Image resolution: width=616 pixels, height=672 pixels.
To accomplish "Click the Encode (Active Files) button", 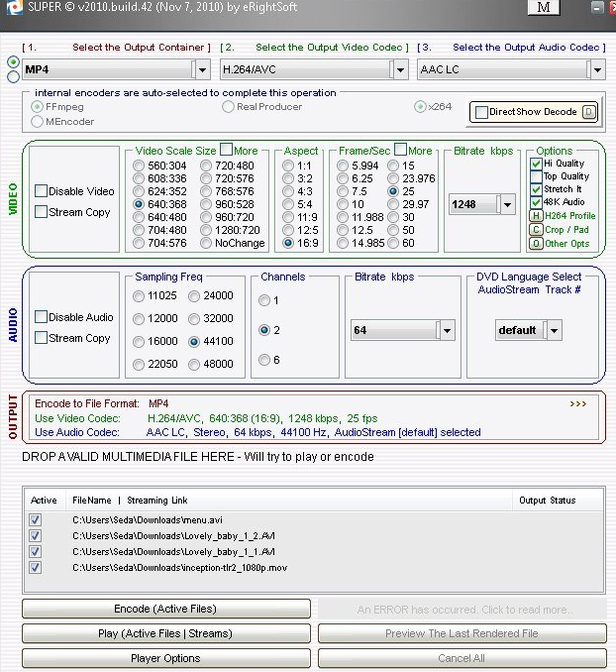I will (165, 609).
